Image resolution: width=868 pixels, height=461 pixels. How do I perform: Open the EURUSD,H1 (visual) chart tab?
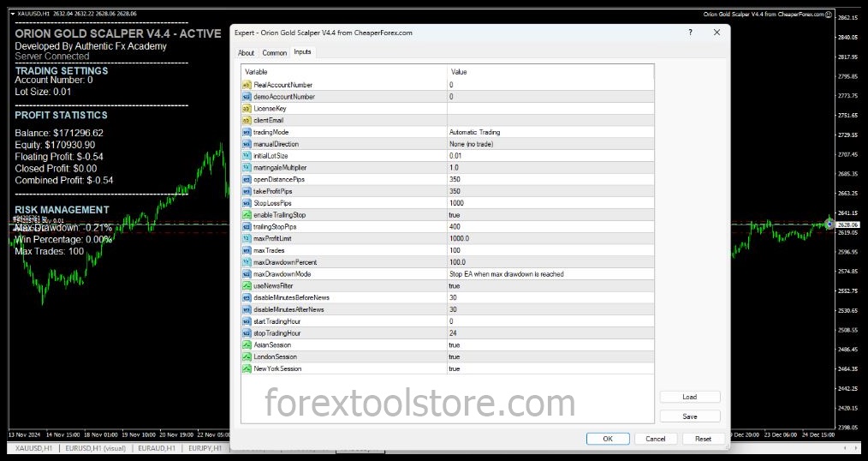pos(96,448)
